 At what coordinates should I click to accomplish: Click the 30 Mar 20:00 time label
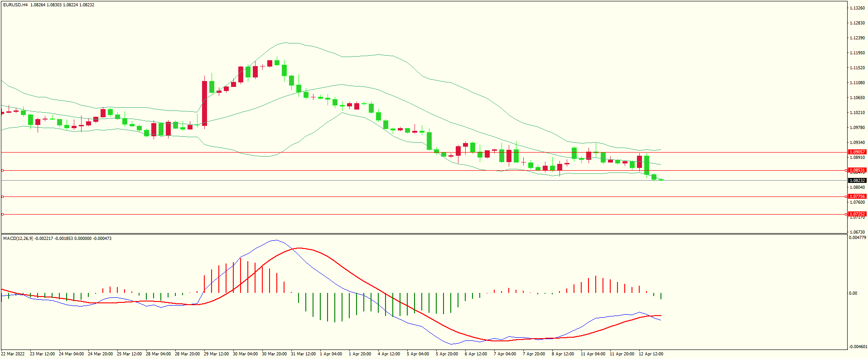click(274, 354)
